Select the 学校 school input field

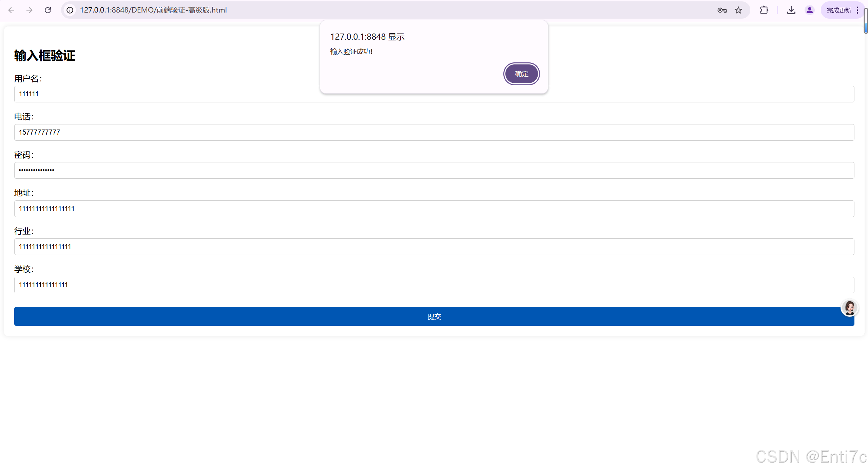click(434, 285)
